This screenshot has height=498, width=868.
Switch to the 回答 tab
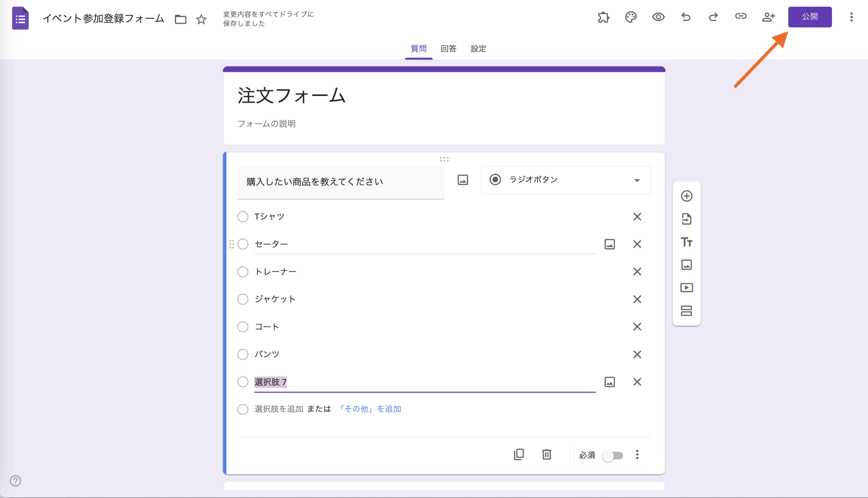[448, 48]
